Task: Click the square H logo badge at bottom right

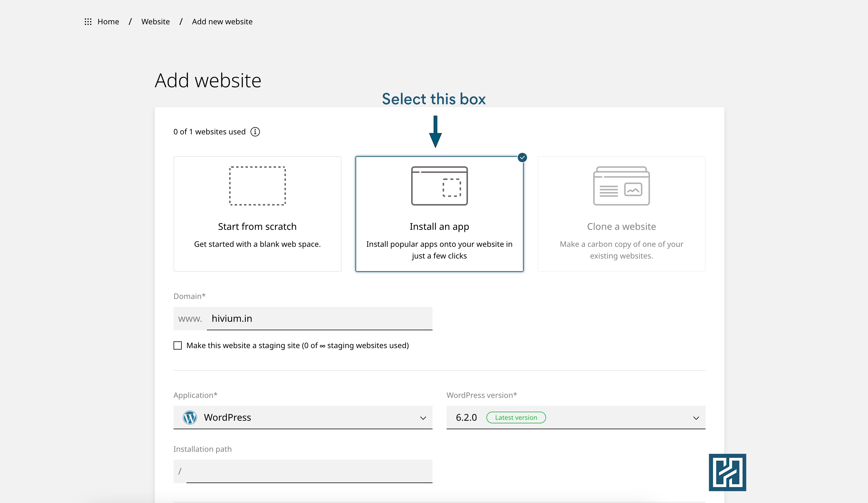Action: (727, 472)
